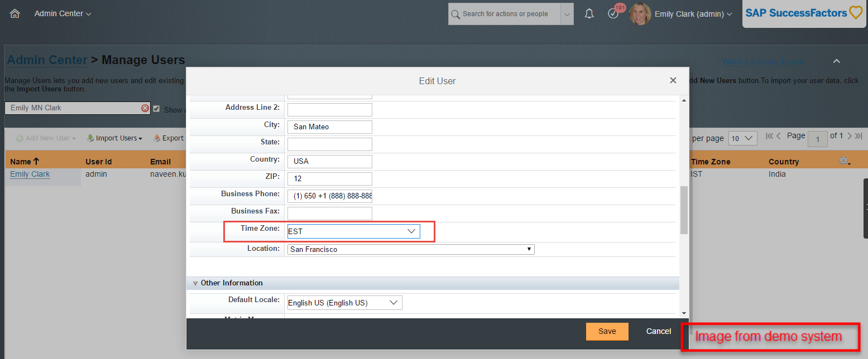Expand the search box dropdown arrow

pos(568,14)
